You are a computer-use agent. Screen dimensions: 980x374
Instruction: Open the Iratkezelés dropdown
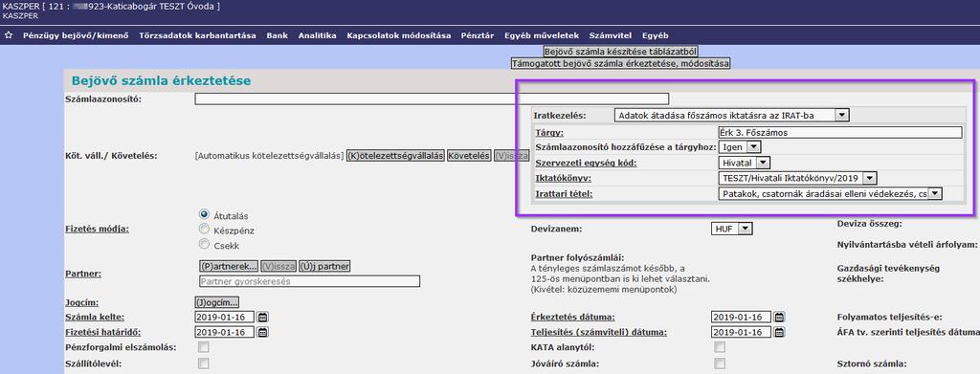tap(731, 115)
